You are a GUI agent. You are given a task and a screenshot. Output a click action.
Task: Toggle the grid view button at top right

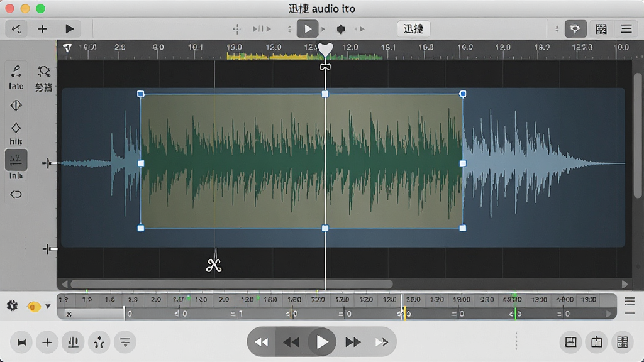pos(601,29)
